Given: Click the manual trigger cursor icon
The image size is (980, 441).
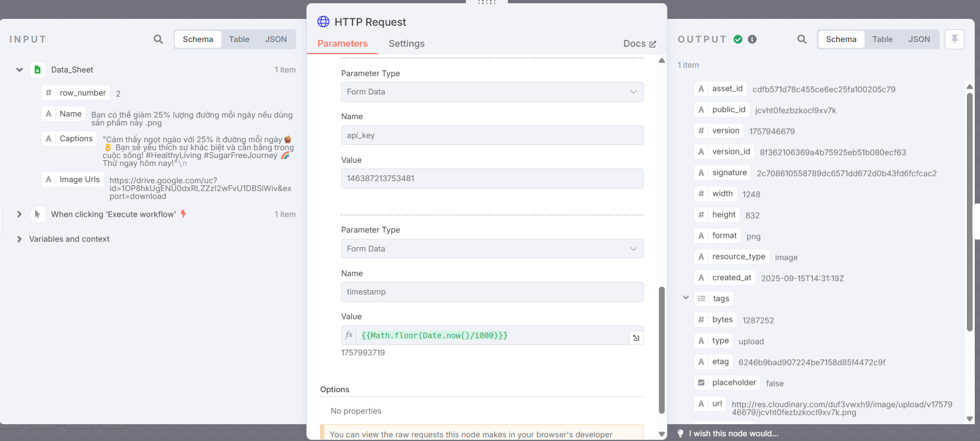Looking at the screenshot, I should 37,214.
